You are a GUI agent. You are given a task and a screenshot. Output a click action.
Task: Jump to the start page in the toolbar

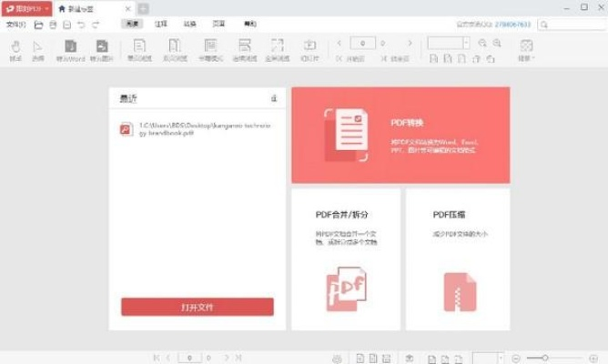pos(350,58)
